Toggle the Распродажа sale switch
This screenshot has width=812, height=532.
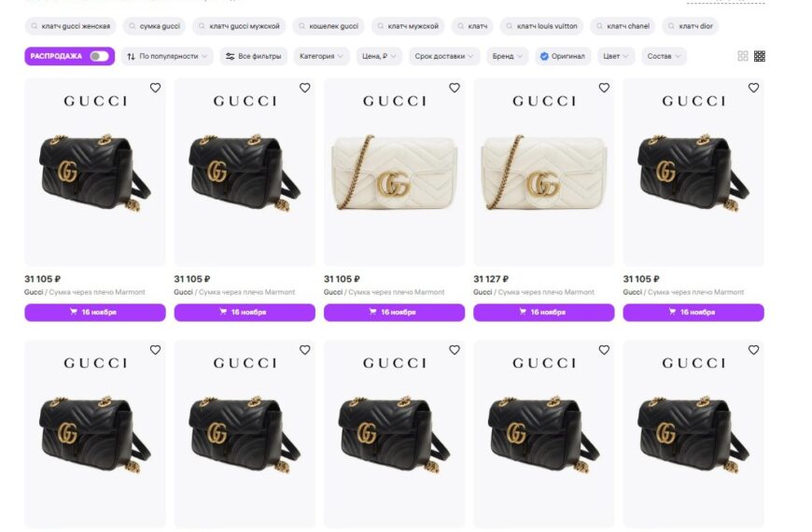pos(99,56)
